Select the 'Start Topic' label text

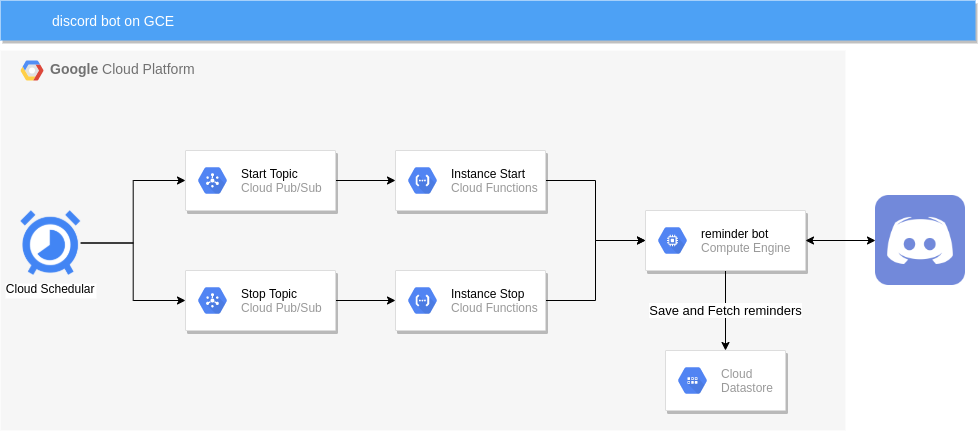pos(269,174)
